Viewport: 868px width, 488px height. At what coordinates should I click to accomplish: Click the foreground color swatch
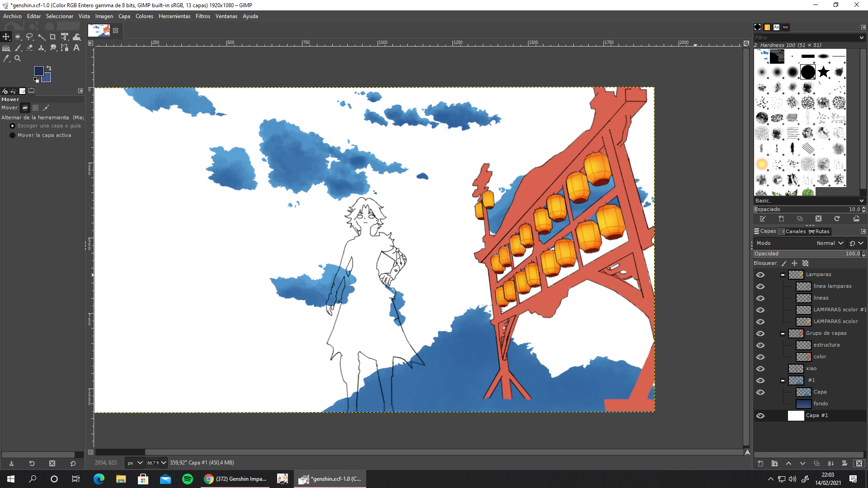pos(39,71)
